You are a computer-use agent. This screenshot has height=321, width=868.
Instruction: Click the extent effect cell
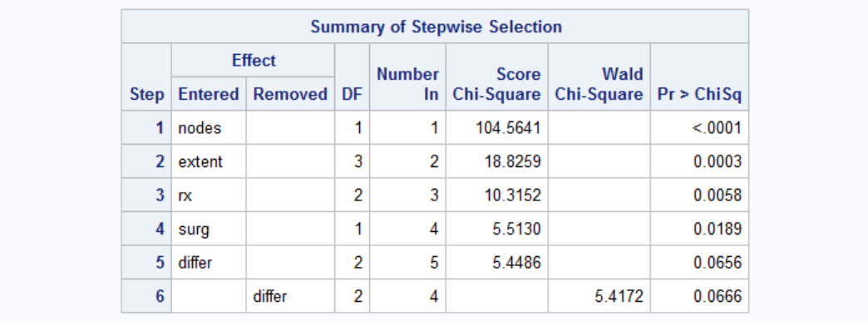pyautogui.click(x=209, y=161)
